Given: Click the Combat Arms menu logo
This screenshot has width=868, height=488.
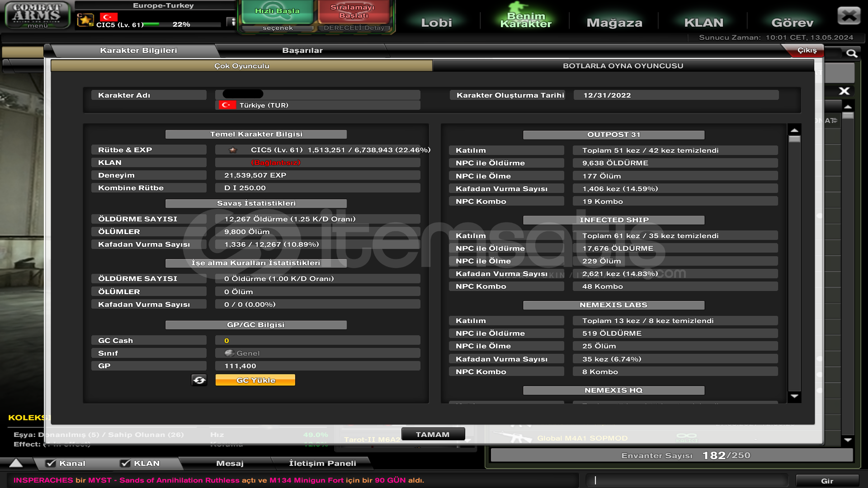Looking at the screenshot, I should 37,15.
